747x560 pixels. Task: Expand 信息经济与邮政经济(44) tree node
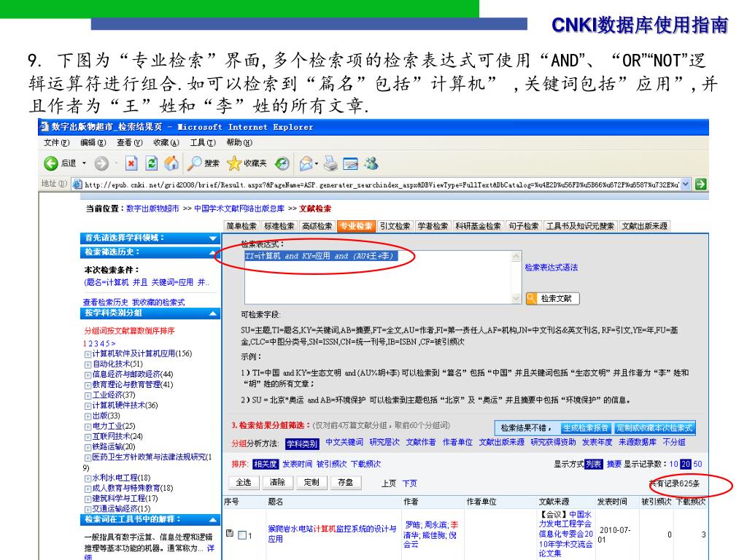[x=88, y=375]
